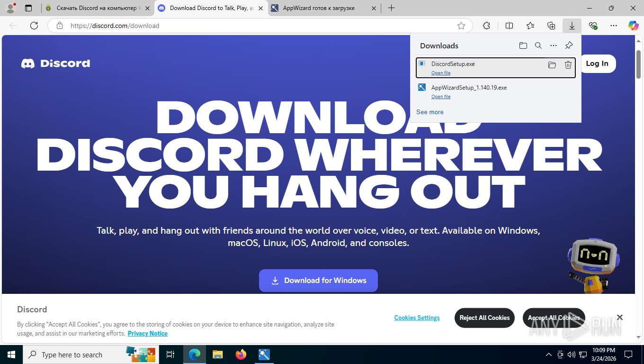Screen dimensions: 644x364
Task: Close the AppWizard tab
Action: click(374, 8)
